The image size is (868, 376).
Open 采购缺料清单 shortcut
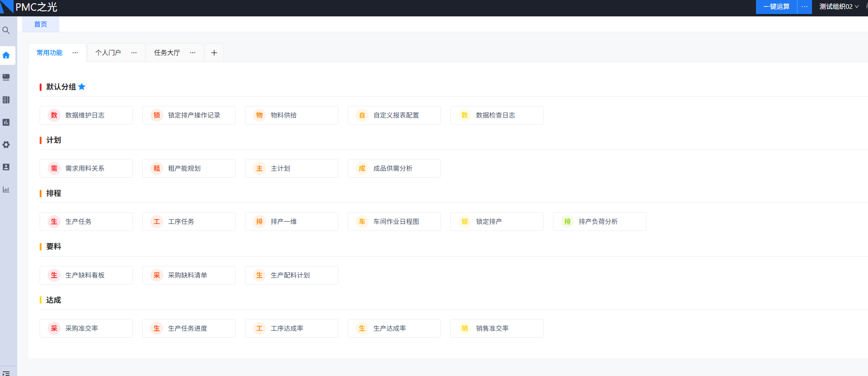coord(189,275)
